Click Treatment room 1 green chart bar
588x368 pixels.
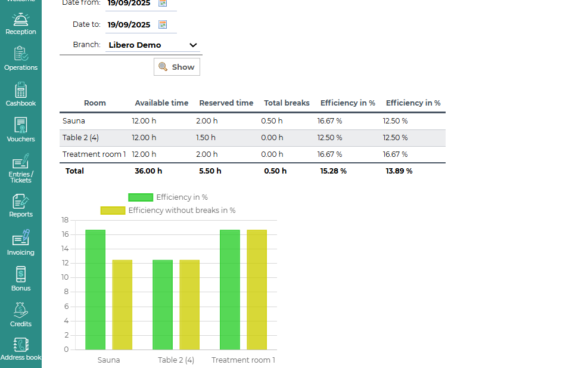230,289
